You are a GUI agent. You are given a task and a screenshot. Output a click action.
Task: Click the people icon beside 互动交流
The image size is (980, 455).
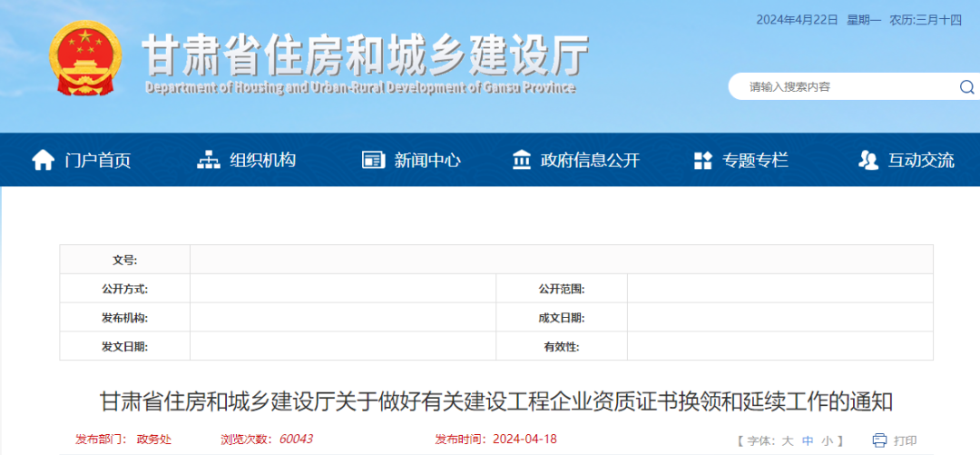point(868,160)
